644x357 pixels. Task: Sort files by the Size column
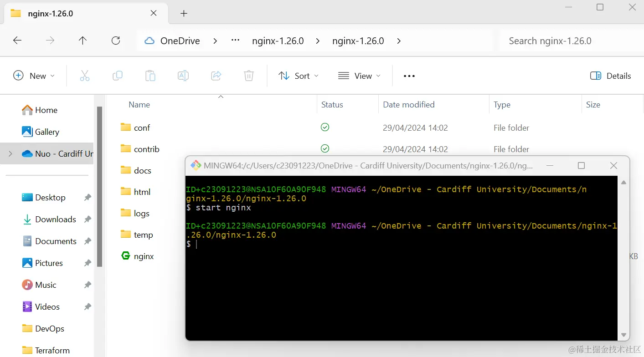point(593,105)
